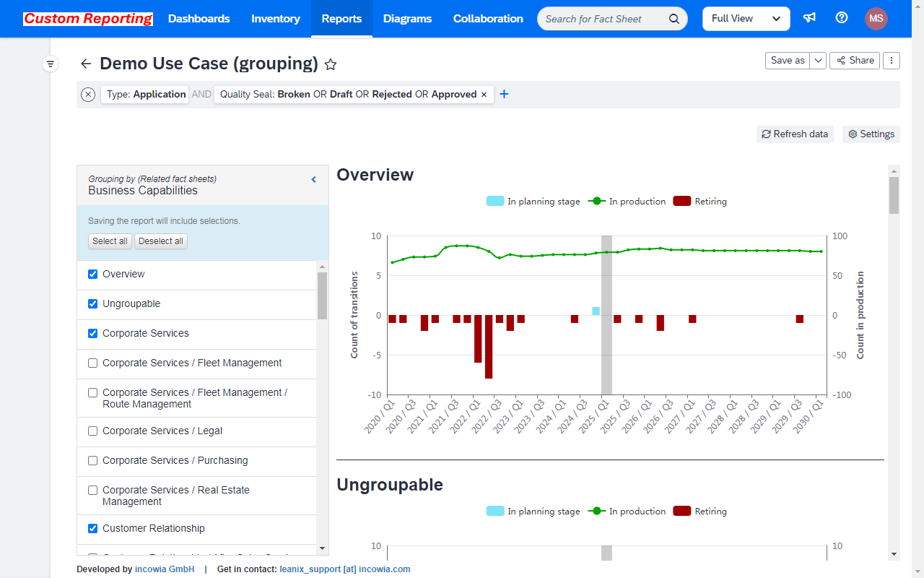Add a new filter with plus icon
The height and width of the screenshot is (578, 924).
tap(505, 94)
